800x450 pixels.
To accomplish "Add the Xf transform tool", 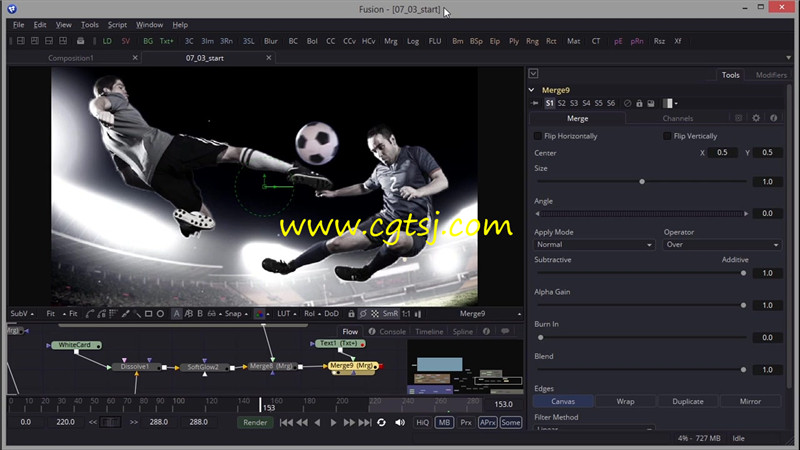I will tap(678, 41).
